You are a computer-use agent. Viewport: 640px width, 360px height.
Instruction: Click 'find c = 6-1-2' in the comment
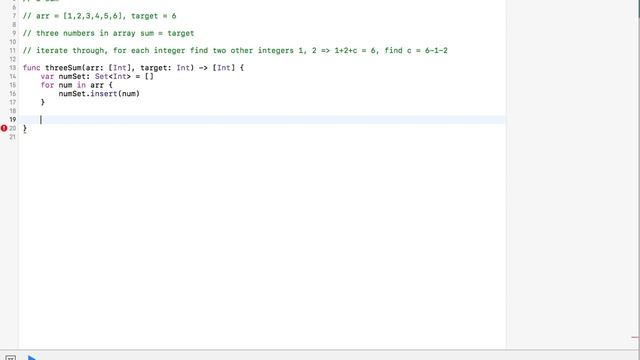[x=416, y=51]
